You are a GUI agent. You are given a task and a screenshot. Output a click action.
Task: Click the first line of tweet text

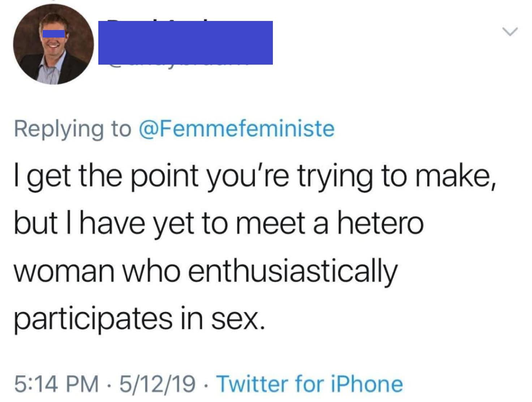coord(254,176)
